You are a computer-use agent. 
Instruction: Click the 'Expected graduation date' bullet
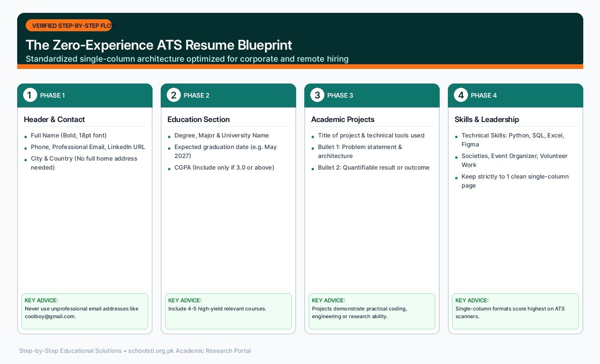click(x=225, y=151)
